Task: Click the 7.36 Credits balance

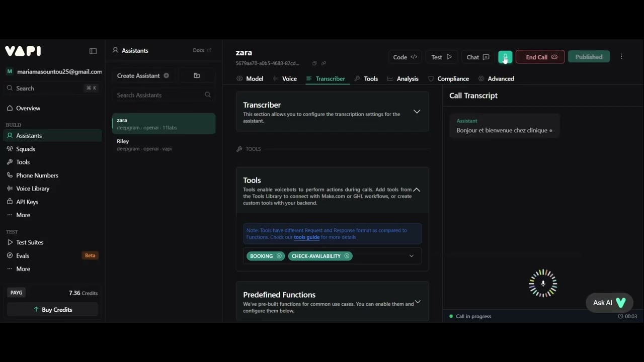Action: click(83, 293)
